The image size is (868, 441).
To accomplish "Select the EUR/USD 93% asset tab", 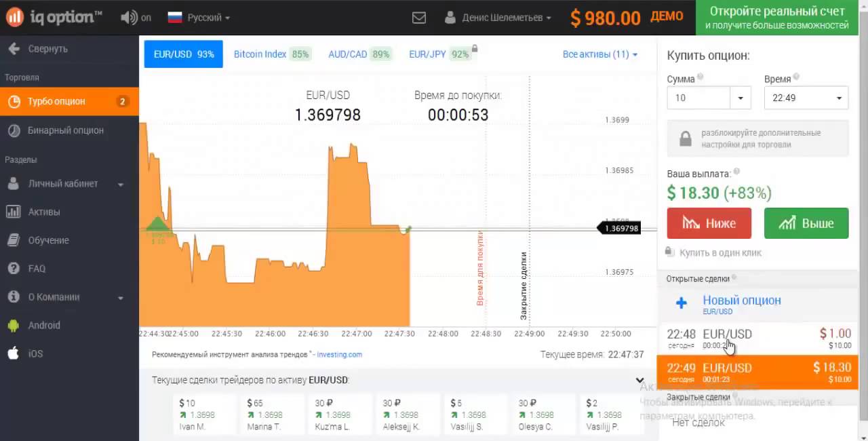I will (184, 54).
